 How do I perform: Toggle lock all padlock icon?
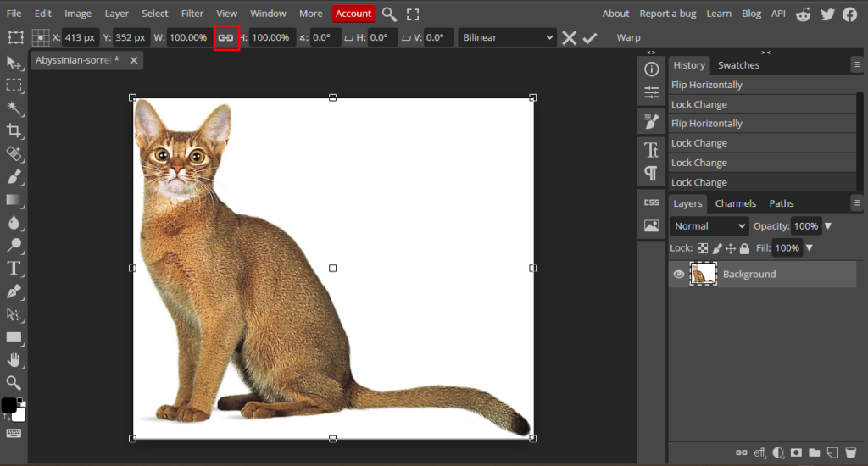tap(744, 248)
